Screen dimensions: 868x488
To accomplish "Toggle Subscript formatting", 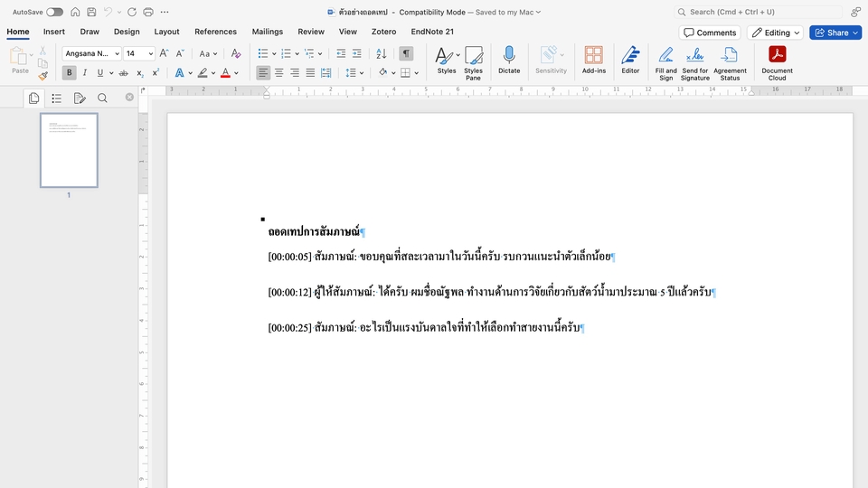I will point(140,73).
